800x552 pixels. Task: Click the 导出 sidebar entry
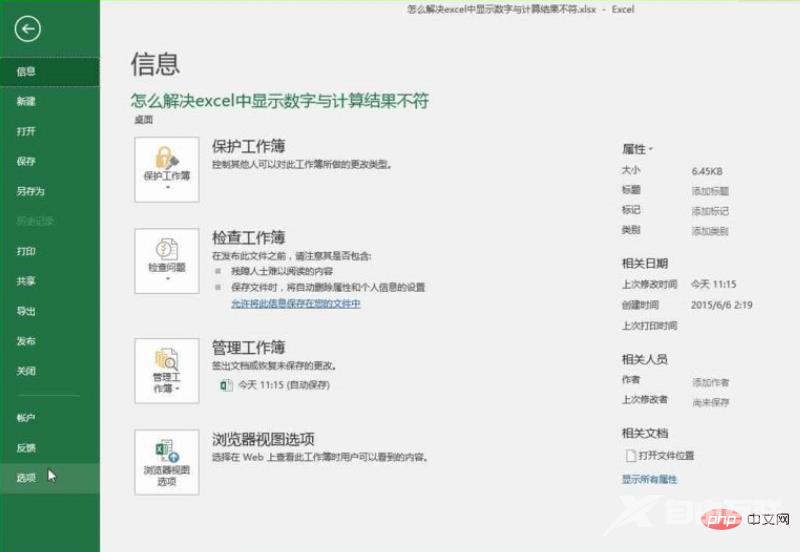coord(26,311)
